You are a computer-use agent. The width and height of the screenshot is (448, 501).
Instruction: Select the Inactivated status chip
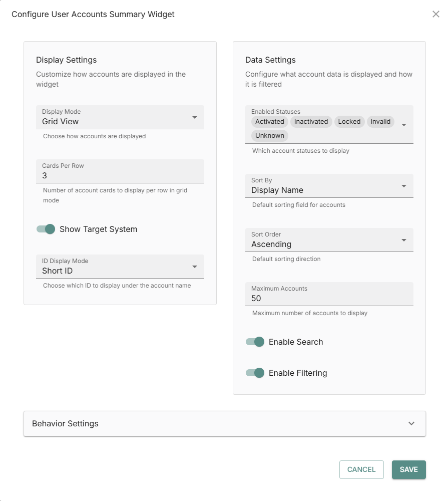311,121
